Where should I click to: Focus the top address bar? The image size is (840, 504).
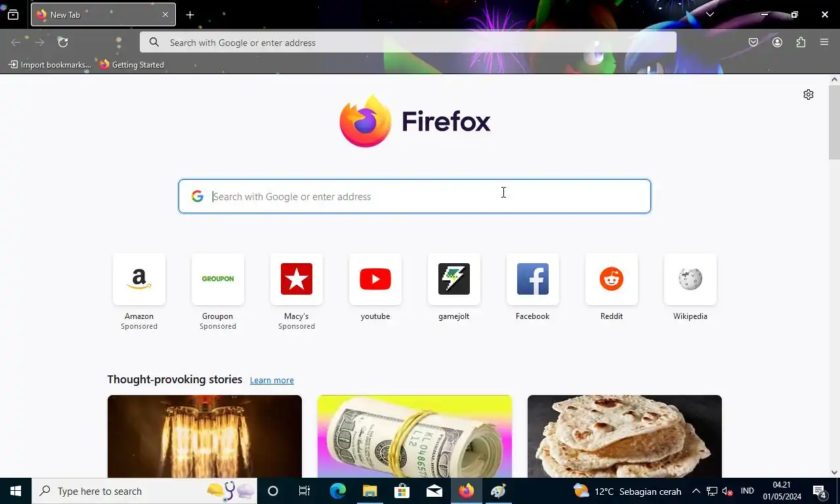point(408,43)
